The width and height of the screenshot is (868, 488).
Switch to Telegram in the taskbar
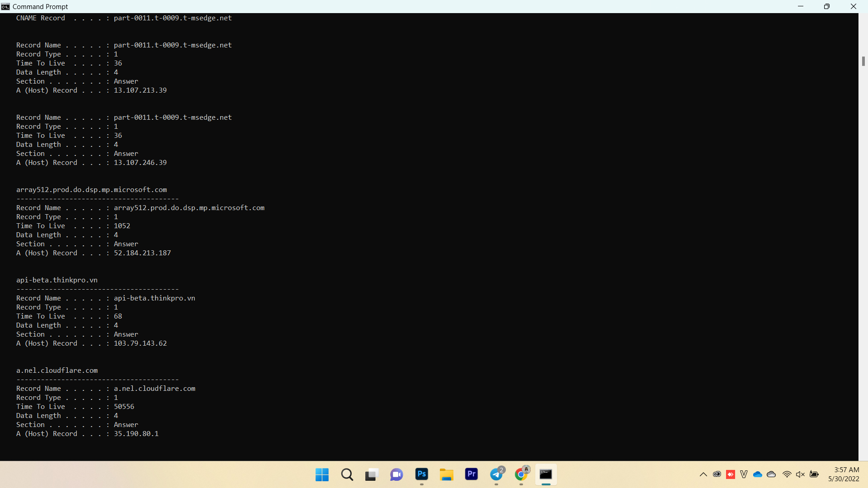tap(496, 474)
